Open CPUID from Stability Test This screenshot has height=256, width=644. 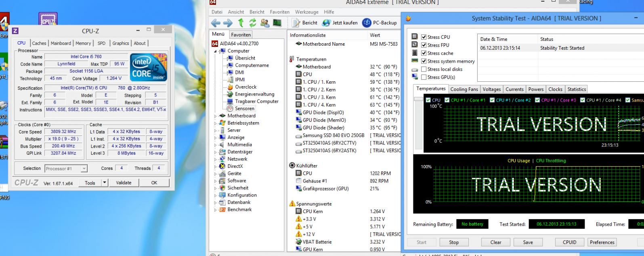tap(569, 242)
